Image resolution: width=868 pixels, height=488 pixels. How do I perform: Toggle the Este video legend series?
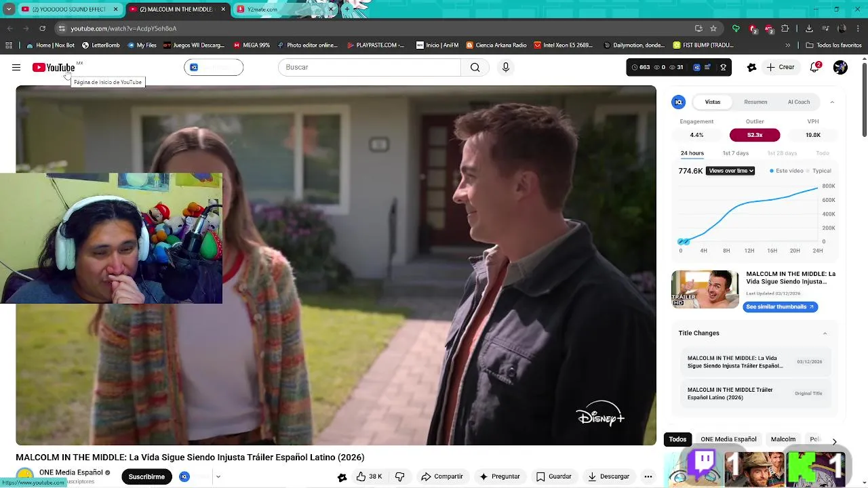[787, 171]
